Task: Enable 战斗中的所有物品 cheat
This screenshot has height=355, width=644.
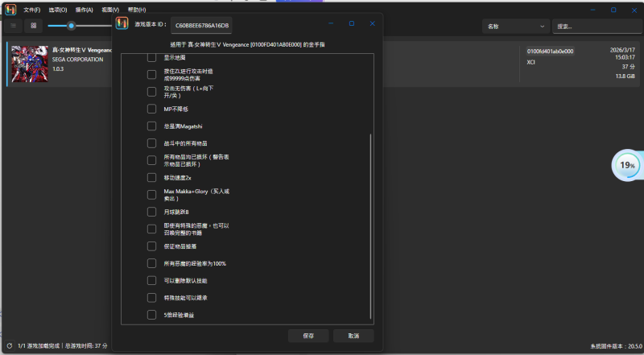Action: tap(151, 143)
